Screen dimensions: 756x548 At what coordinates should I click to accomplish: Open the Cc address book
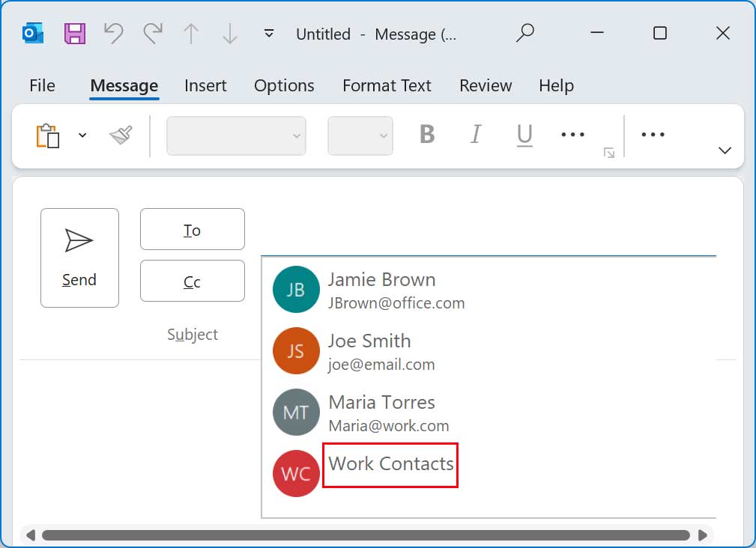point(192,281)
